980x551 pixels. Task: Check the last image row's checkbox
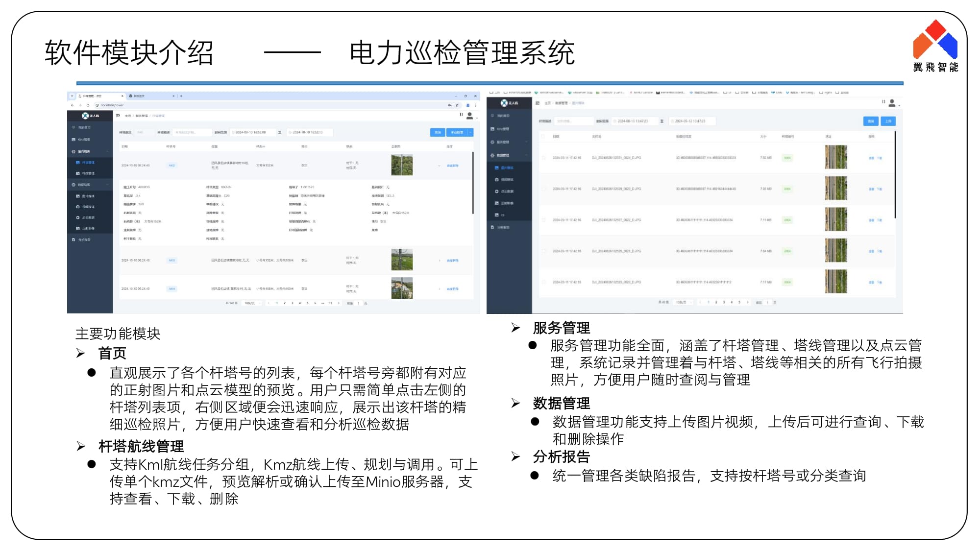[543, 282]
